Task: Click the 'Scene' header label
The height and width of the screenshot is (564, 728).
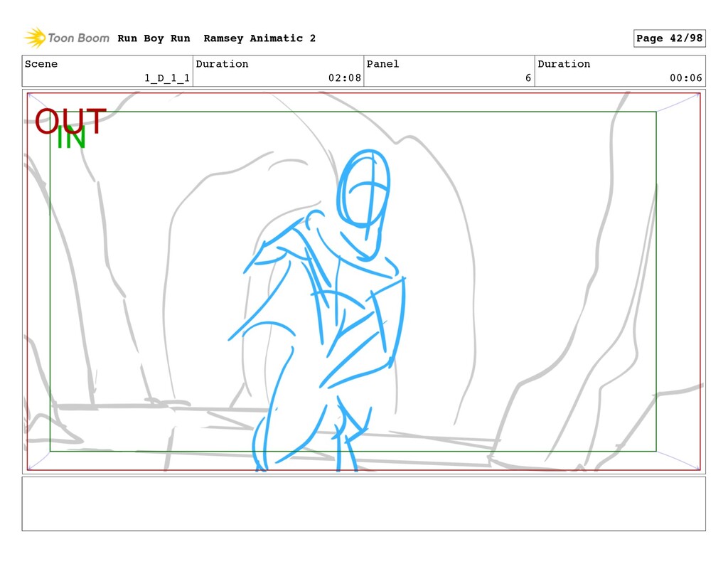Action: (x=41, y=63)
